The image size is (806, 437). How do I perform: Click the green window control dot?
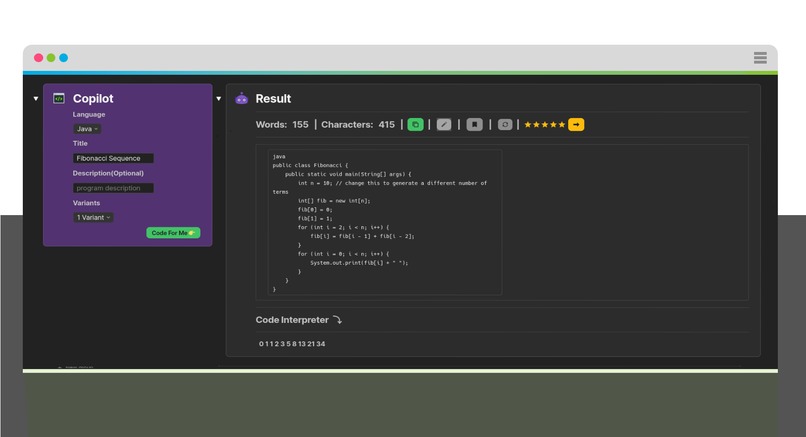pos(51,58)
